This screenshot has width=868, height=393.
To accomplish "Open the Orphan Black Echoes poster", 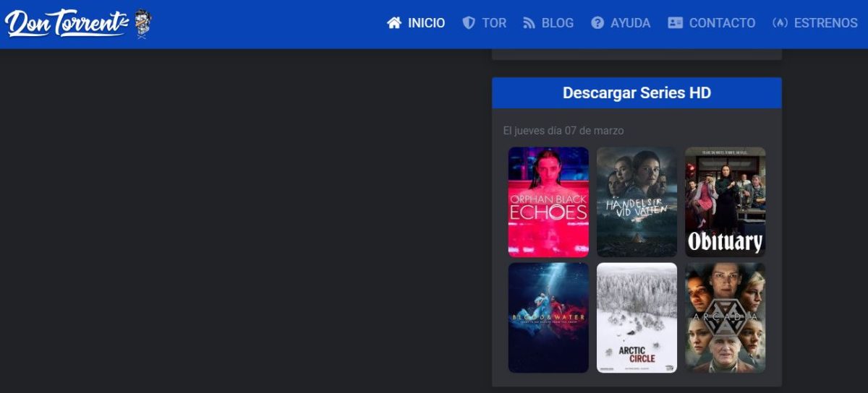I will pyautogui.click(x=548, y=202).
